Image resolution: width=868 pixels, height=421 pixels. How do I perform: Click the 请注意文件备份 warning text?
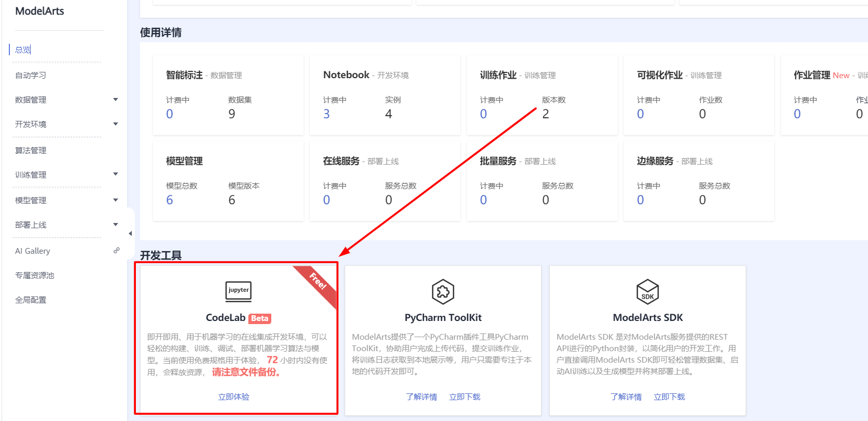(246, 372)
